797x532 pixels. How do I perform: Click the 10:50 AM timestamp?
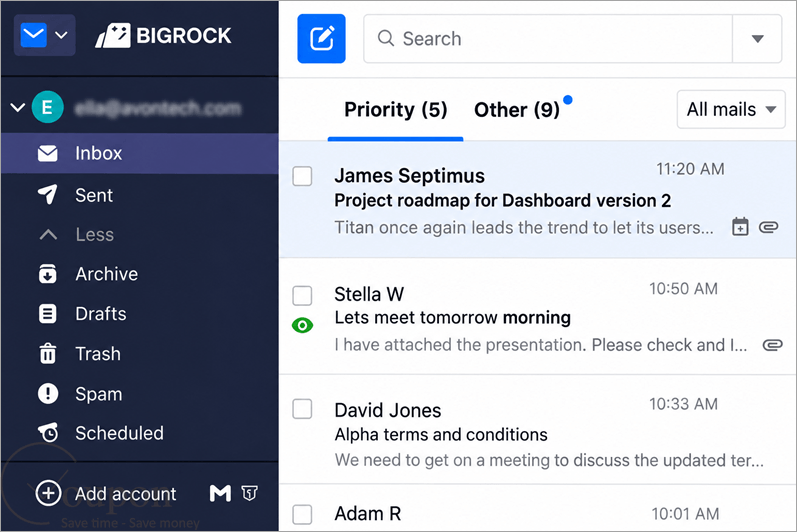(683, 289)
